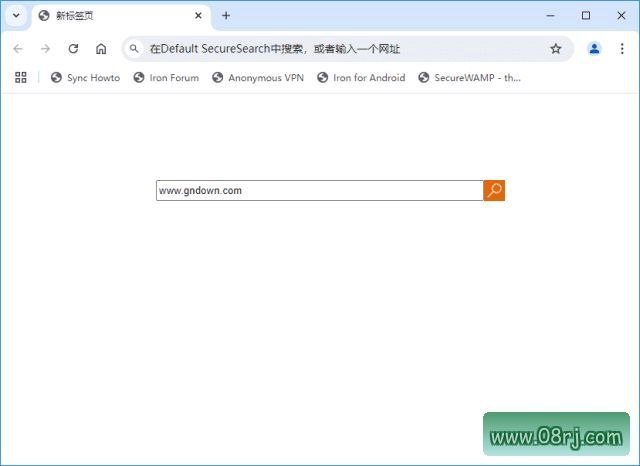Minimize the browser window
This screenshot has width=640, height=466.
pos(551,16)
